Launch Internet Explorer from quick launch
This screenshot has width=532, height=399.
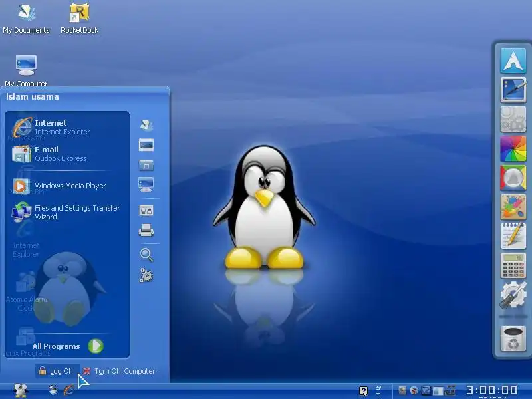point(68,390)
